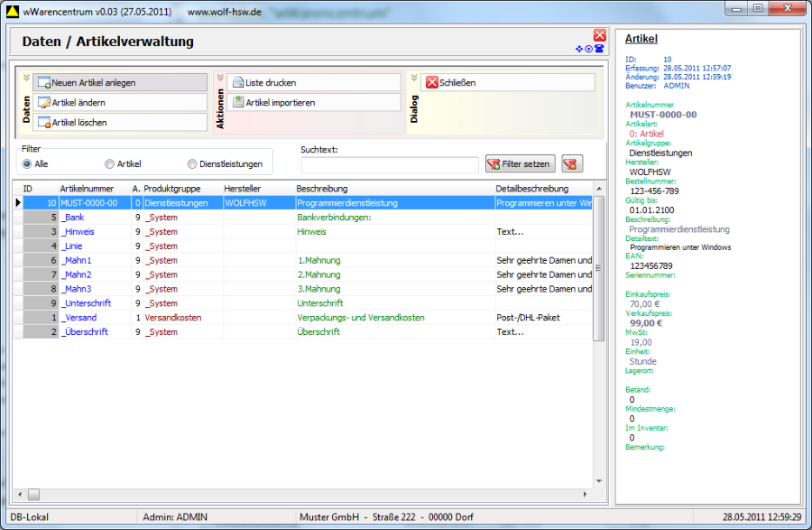Collapse the Dialog panel chevron
Image resolution: width=812 pixels, height=530 pixels.
click(414, 78)
